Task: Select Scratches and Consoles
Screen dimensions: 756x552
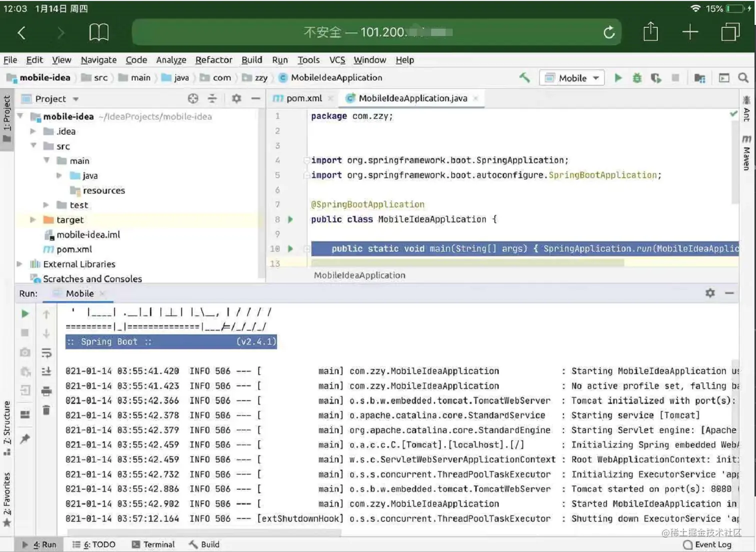Action: (86, 278)
